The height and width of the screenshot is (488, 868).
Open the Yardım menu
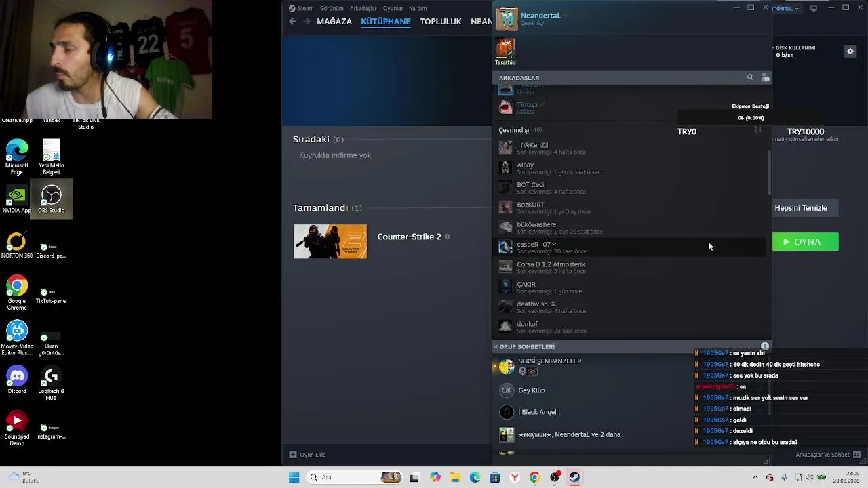click(x=418, y=8)
